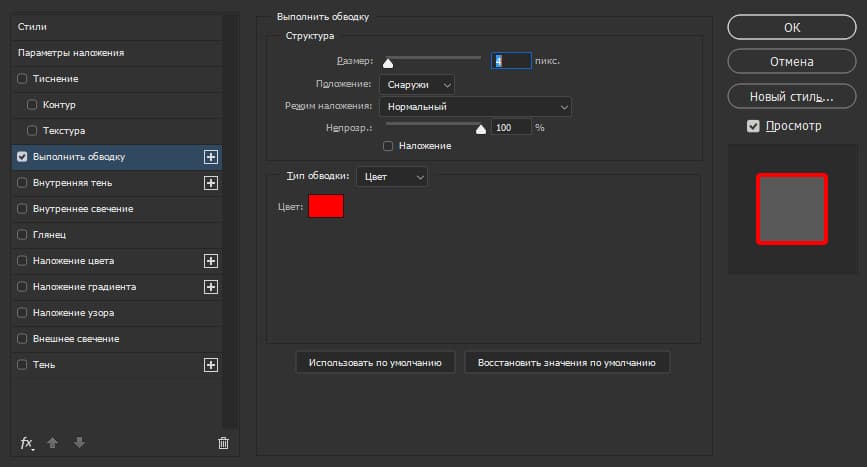Click plus icon beside Тень
Screen dimensions: 867x467
click(211, 365)
